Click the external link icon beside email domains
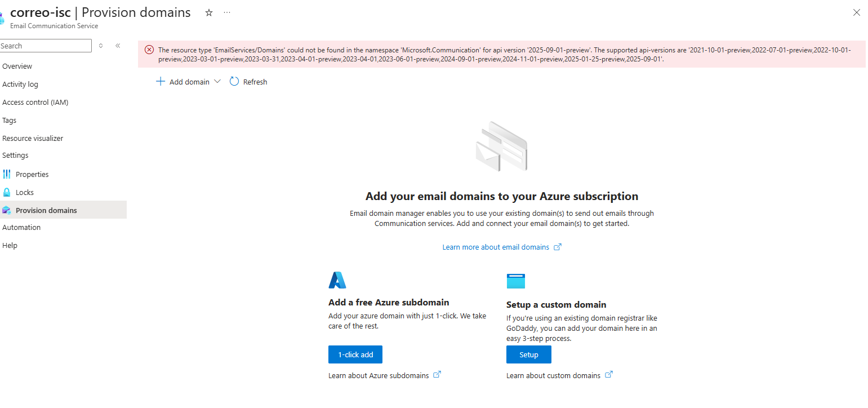The width and height of the screenshot is (868, 408). pyautogui.click(x=558, y=247)
